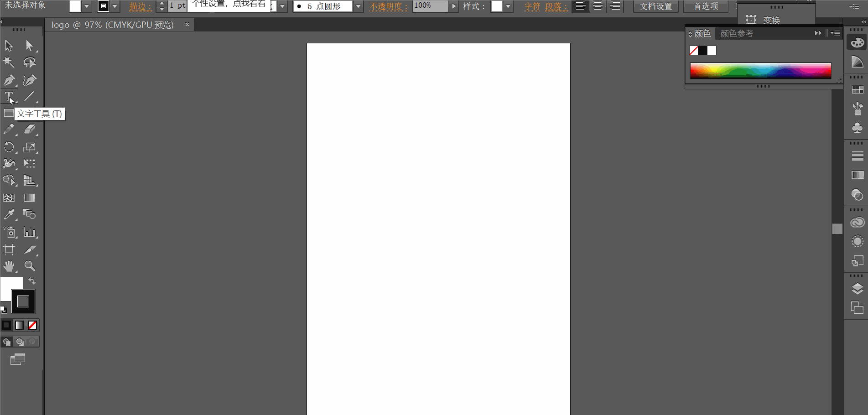Screen dimensions: 868x415
Task: Open the 样式 style dropdown
Action: pos(507,6)
